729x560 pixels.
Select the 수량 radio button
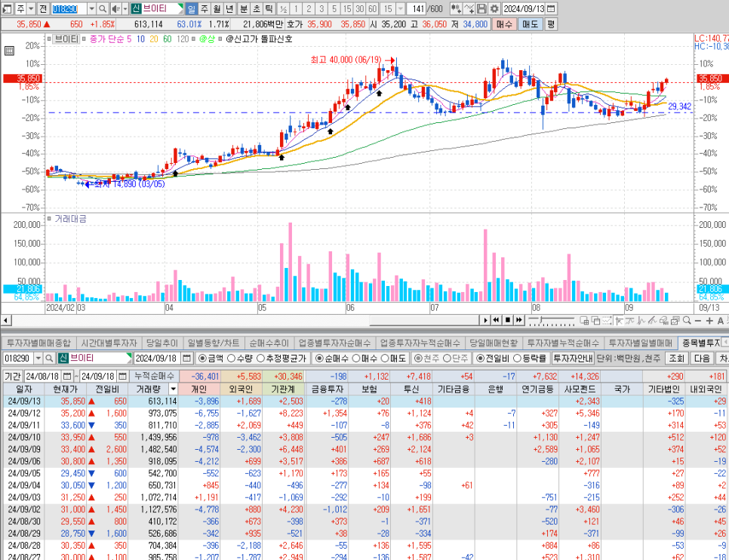[231, 358]
